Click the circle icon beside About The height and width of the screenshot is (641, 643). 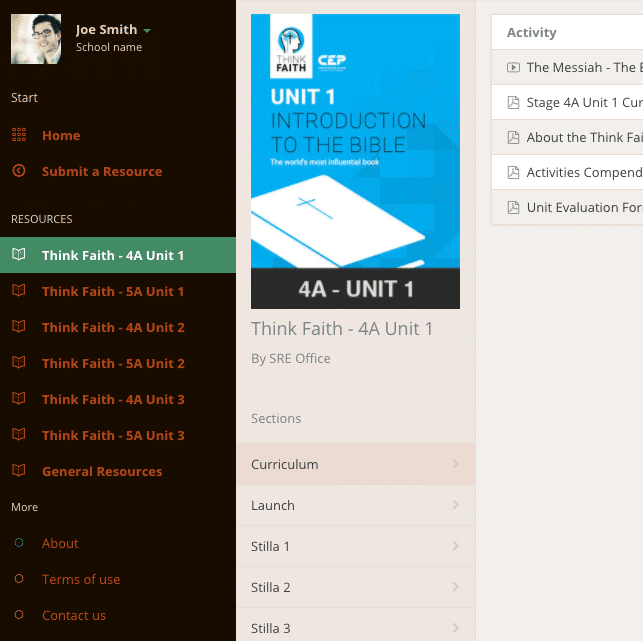coord(19,543)
